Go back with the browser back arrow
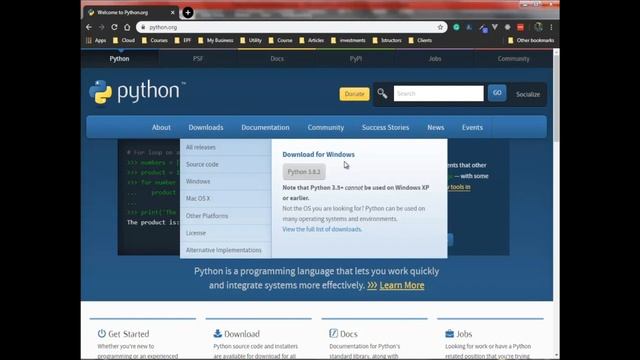This screenshot has height=360, width=640. coord(89,27)
